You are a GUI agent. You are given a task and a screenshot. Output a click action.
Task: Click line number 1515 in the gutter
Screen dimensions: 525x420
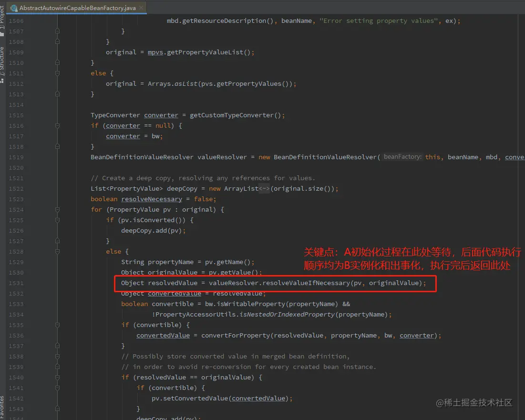(16, 115)
